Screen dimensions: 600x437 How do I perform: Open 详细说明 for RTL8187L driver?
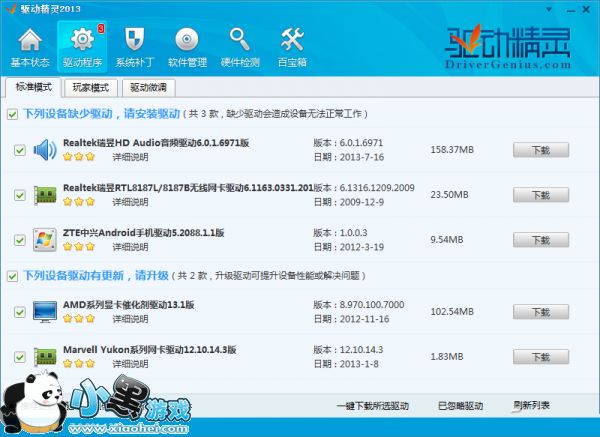(130, 202)
